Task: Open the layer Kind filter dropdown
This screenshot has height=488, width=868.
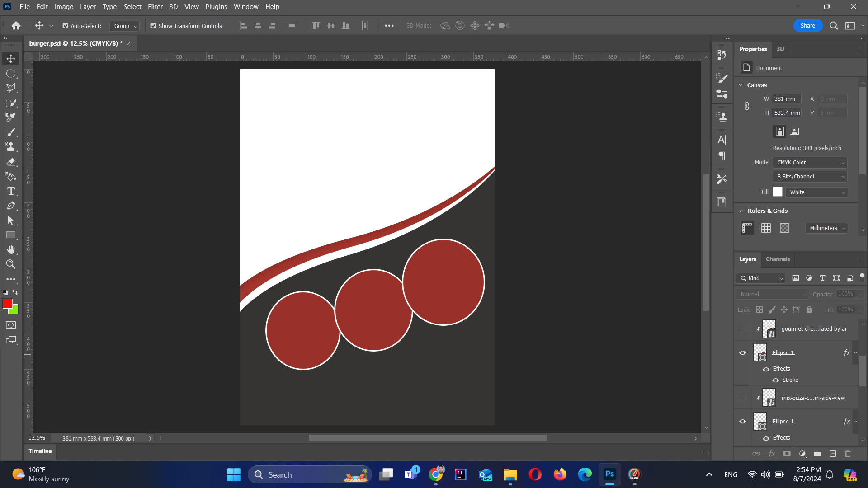Action: coord(761,278)
